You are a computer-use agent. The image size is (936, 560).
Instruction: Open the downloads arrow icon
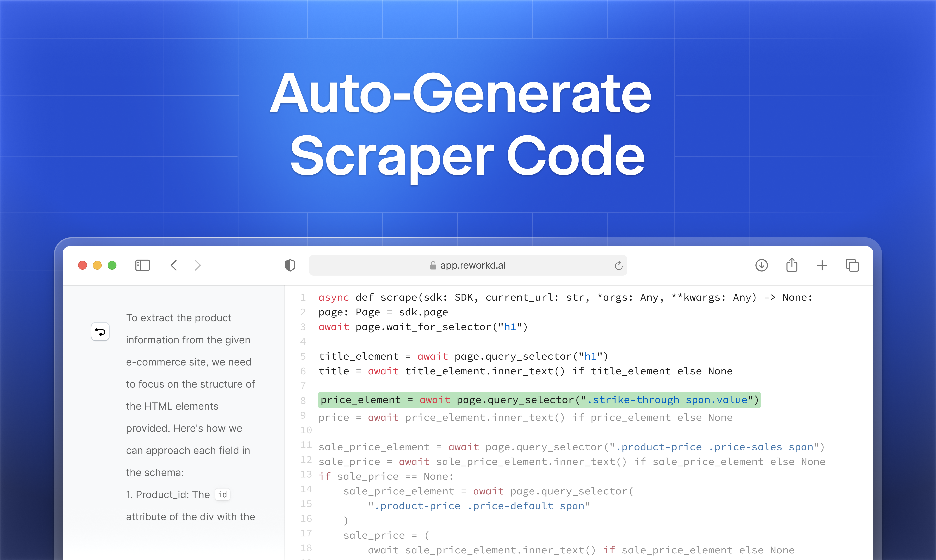click(x=761, y=265)
